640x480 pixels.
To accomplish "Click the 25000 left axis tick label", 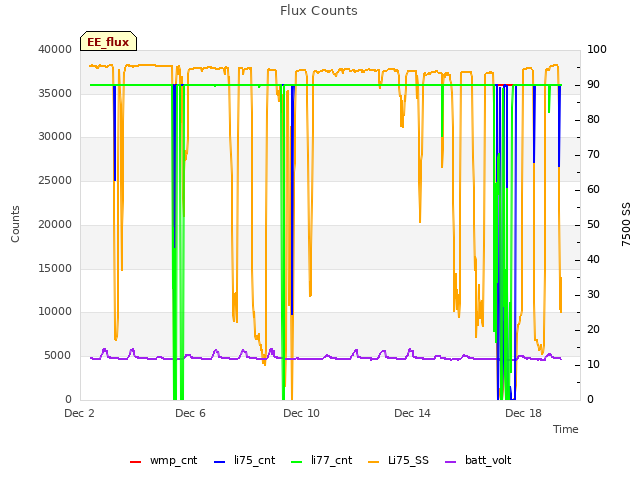I will click(55, 181).
